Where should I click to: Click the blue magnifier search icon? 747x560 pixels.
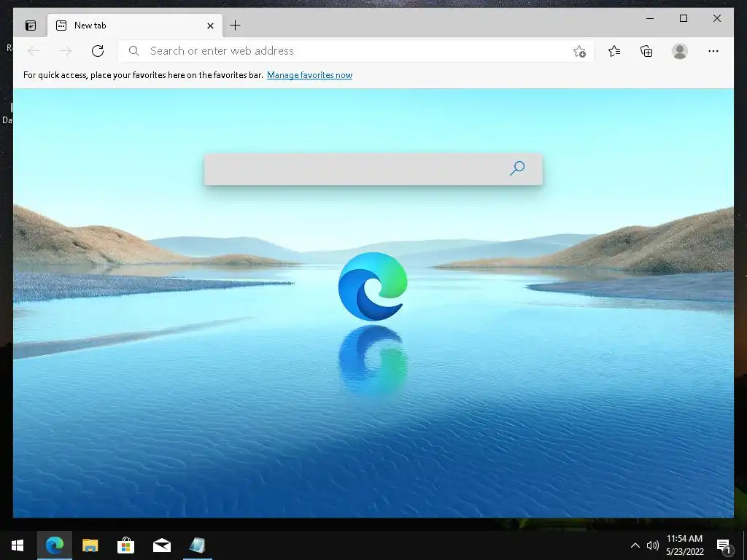[x=517, y=168]
